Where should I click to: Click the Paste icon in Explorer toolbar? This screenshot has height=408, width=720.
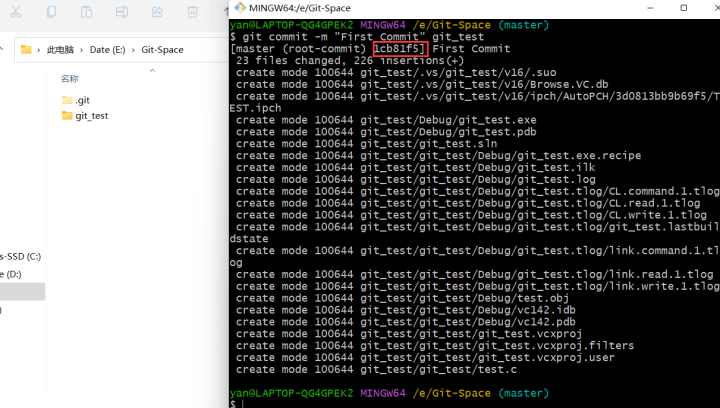point(86,11)
